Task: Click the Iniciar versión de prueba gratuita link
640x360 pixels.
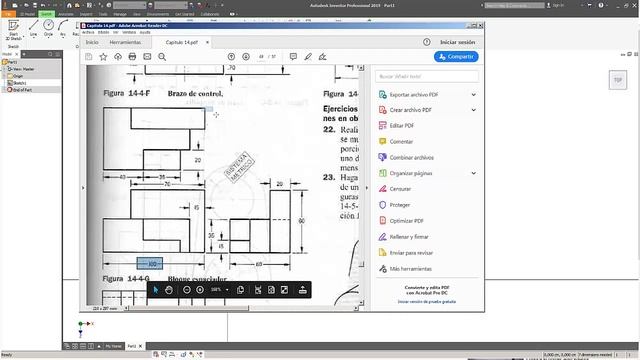Action: (427, 302)
